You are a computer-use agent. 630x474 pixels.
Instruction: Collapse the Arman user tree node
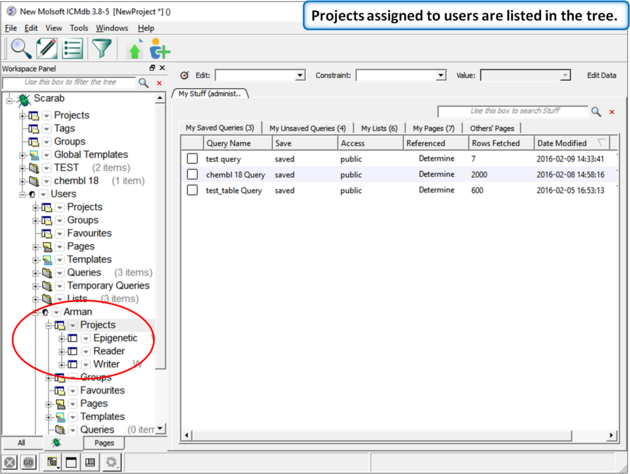34,312
